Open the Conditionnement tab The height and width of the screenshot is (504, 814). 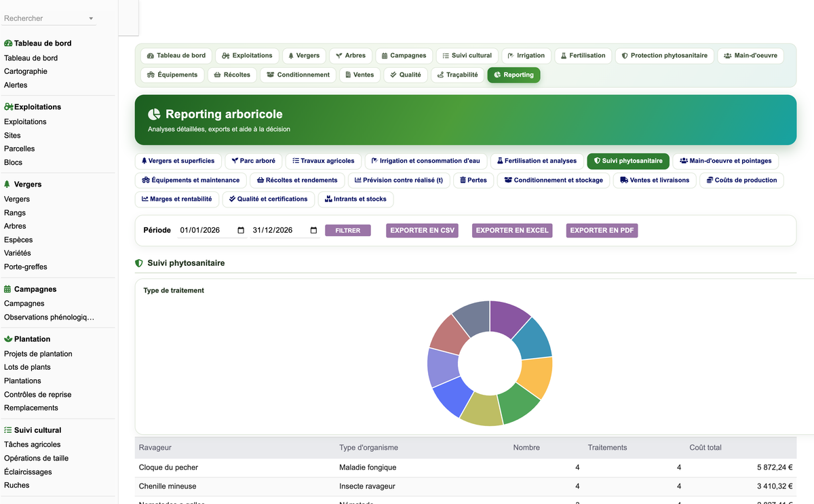[x=298, y=75]
